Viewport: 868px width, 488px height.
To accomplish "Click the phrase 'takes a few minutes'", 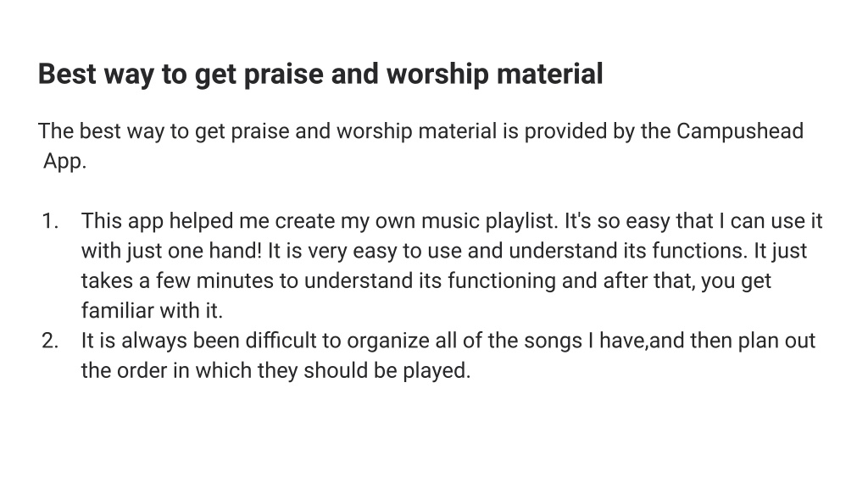I will [177, 280].
